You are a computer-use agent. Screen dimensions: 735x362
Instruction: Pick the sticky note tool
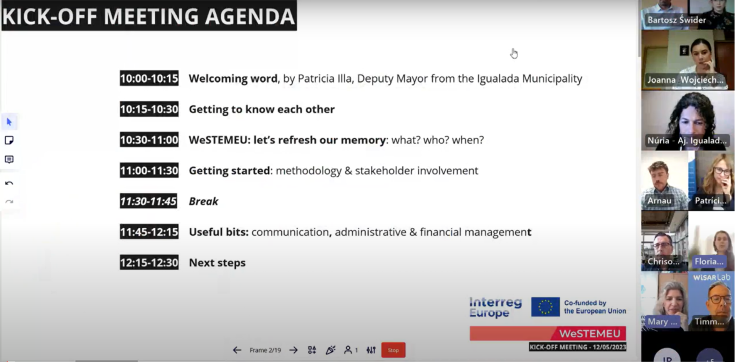9,140
